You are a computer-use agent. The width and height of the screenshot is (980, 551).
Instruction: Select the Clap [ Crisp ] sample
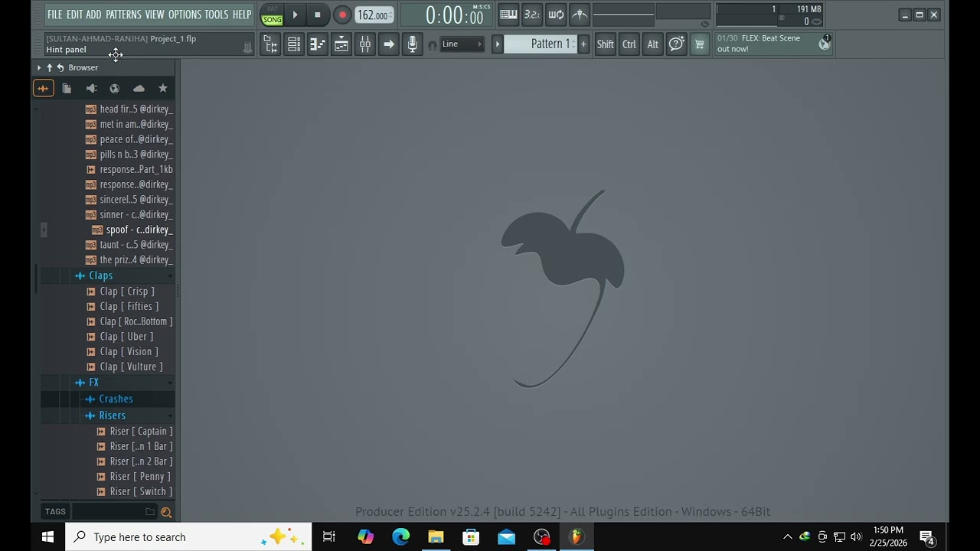[x=127, y=292]
